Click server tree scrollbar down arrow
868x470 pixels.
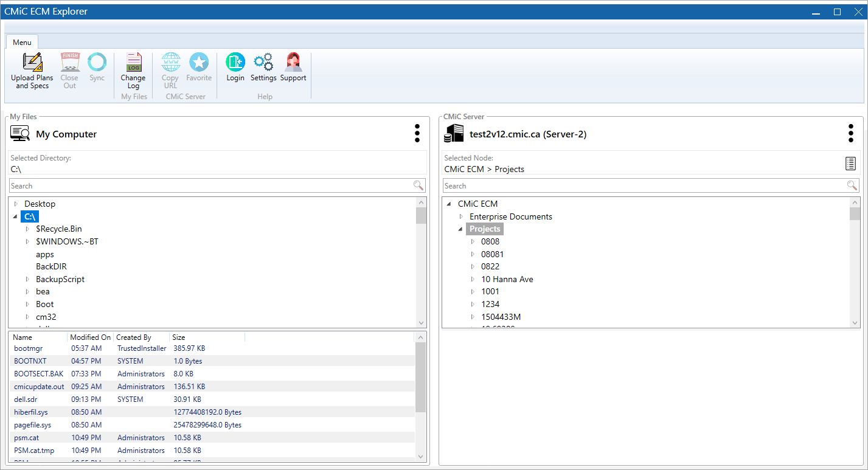point(855,323)
